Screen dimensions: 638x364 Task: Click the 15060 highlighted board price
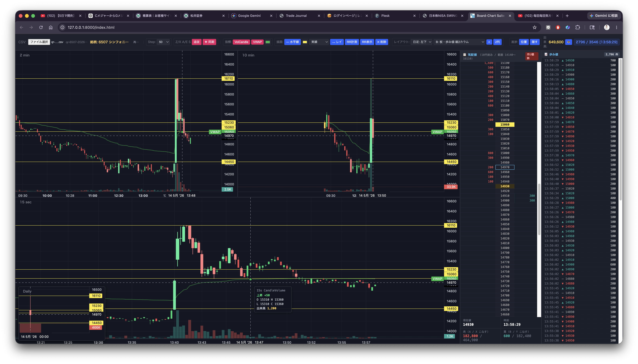tap(505, 124)
